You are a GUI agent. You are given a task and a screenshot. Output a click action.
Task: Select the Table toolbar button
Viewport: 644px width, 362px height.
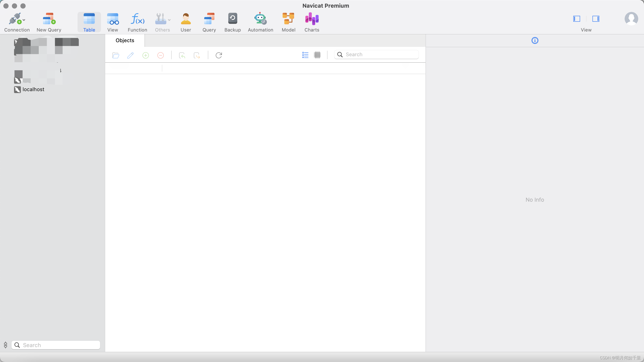click(89, 22)
